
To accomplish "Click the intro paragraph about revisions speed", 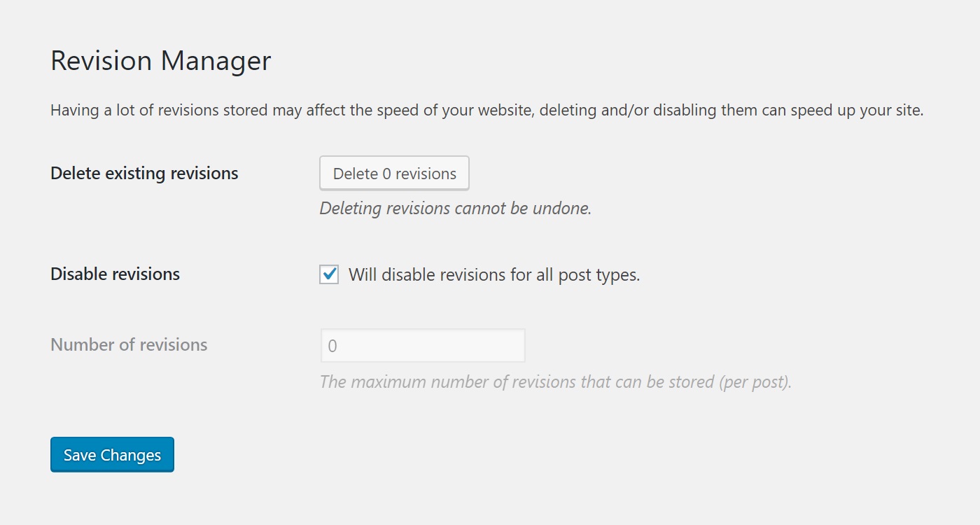I will [x=486, y=111].
